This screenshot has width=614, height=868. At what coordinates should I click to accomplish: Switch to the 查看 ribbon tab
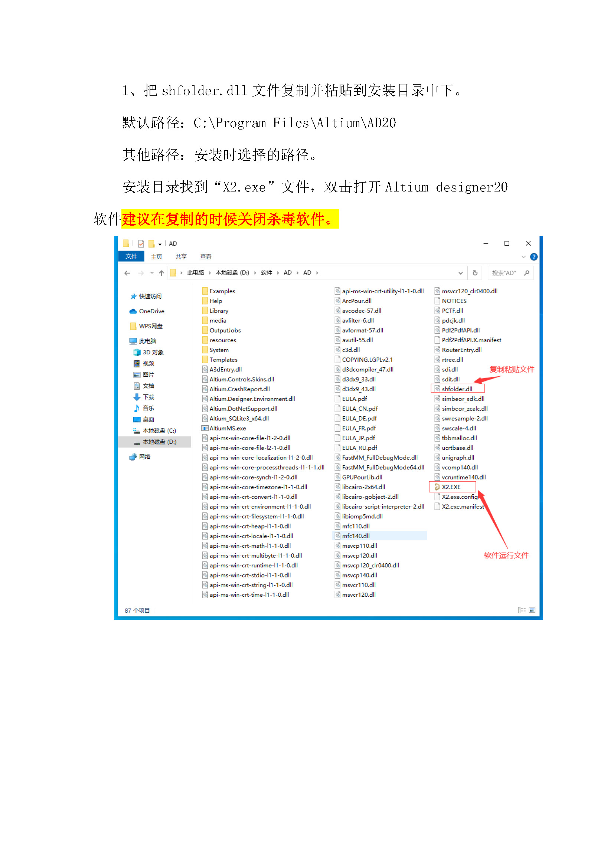206,257
